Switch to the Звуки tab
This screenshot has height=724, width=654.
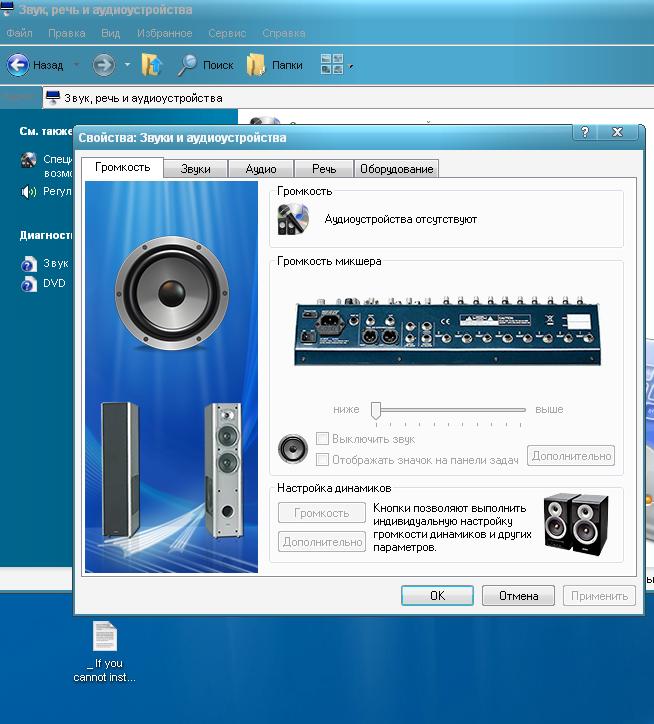click(195, 169)
